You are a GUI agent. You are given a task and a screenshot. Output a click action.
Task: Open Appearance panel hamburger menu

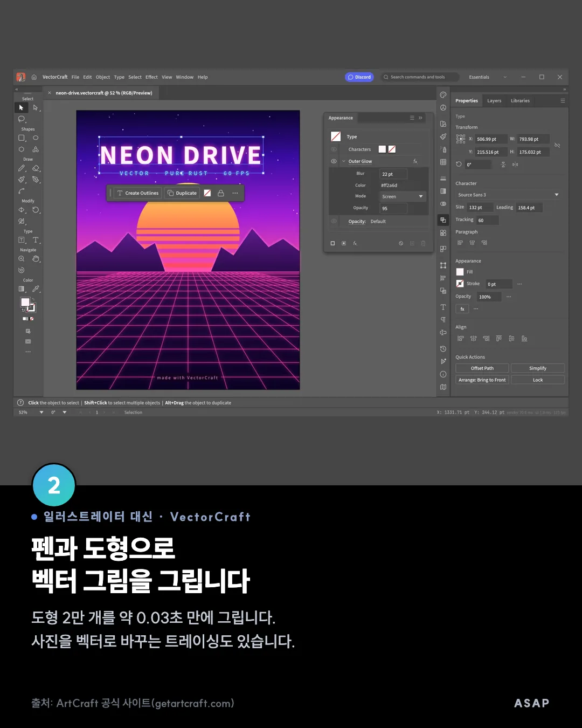point(412,118)
